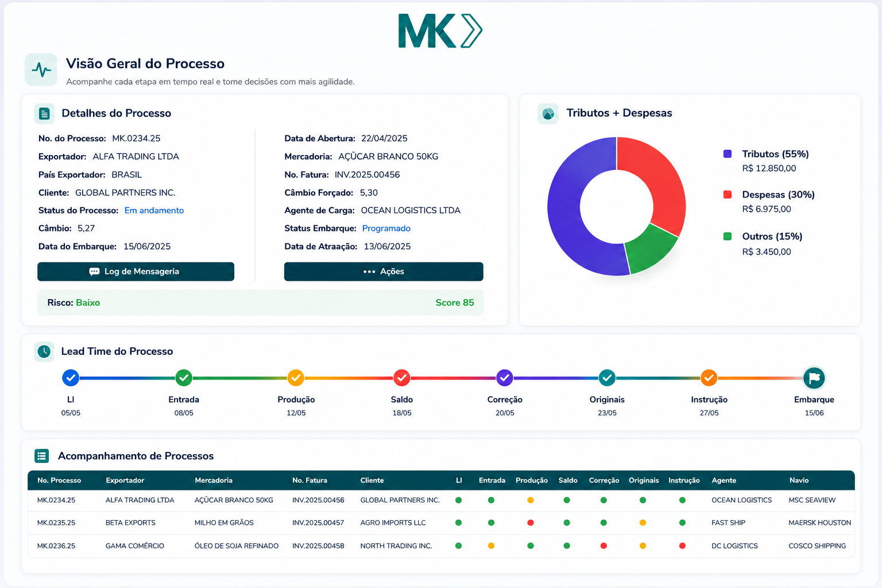
Task: Click the Programado shipment status link
Action: [x=386, y=229]
